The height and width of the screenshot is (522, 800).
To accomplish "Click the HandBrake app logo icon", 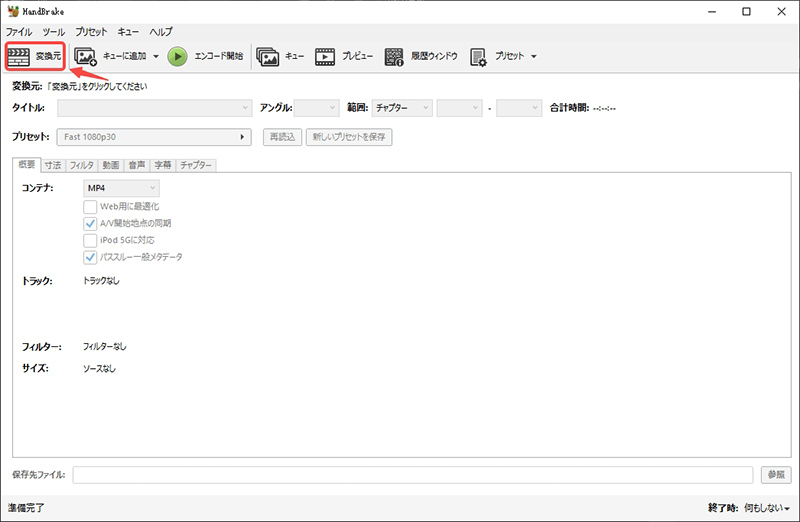I will [13, 11].
